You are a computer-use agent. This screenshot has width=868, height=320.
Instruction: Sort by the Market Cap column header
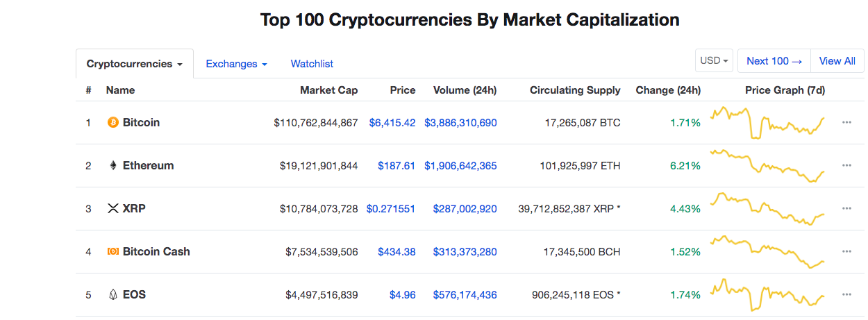click(329, 90)
